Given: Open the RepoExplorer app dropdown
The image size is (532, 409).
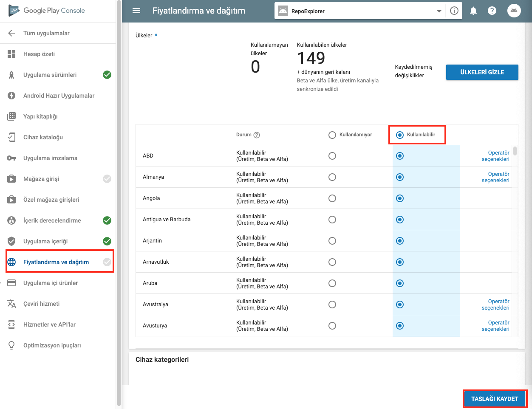Looking at the screenshot, I should pyautogui.click(x=360, y=11).
